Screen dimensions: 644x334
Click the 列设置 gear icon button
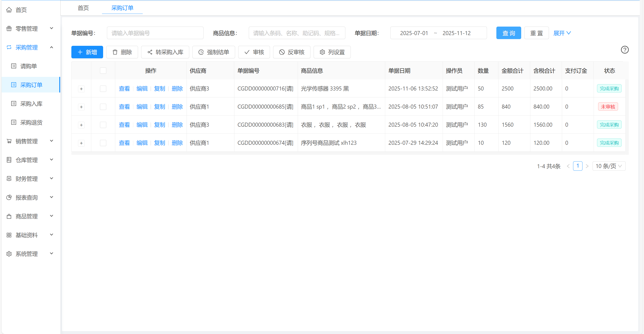click(x=332, y=52)
